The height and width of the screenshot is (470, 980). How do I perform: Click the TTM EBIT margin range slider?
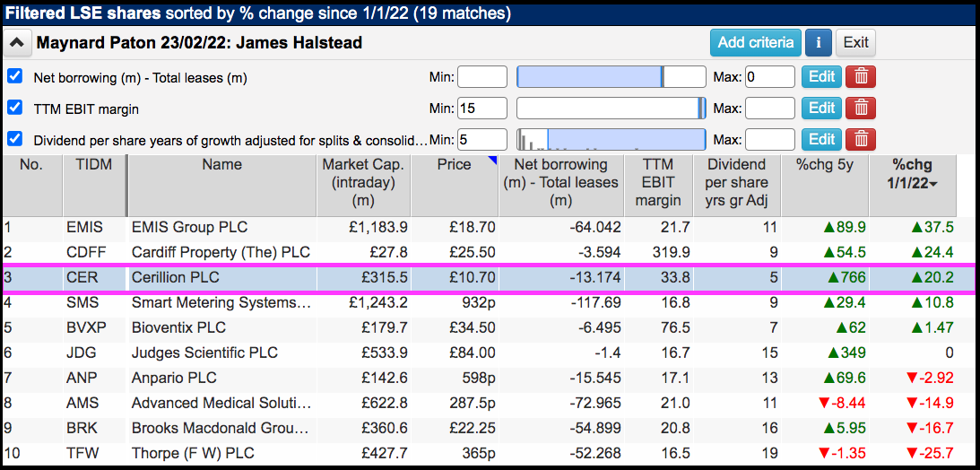[x=611, y=109]
